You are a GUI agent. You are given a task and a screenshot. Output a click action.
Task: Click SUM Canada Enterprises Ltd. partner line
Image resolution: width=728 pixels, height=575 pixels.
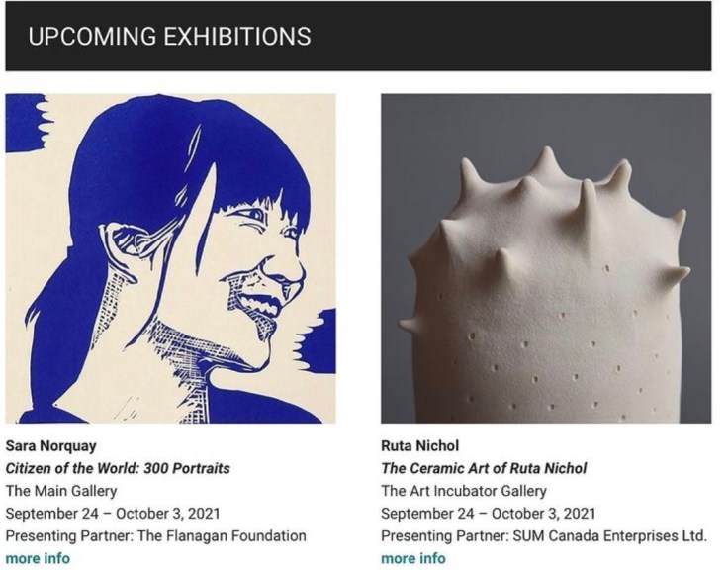tap(544, 536)
